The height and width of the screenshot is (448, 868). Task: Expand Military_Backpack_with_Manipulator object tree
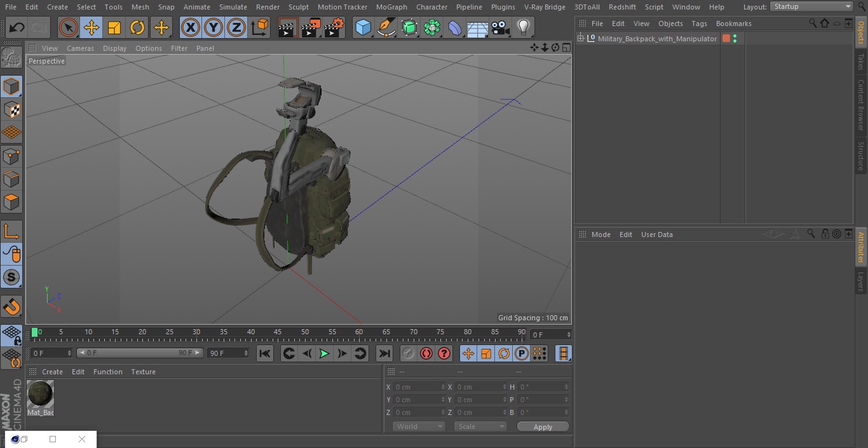(580, 39)
